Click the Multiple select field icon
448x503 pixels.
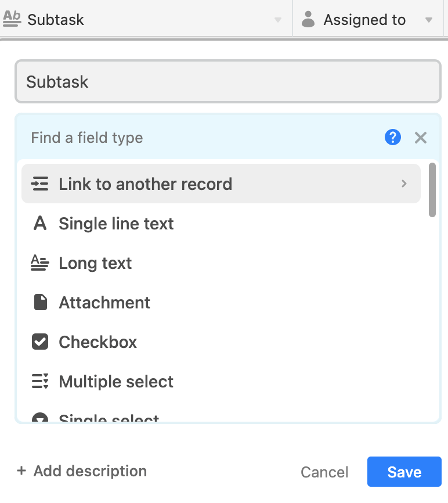tap(39, 381)
